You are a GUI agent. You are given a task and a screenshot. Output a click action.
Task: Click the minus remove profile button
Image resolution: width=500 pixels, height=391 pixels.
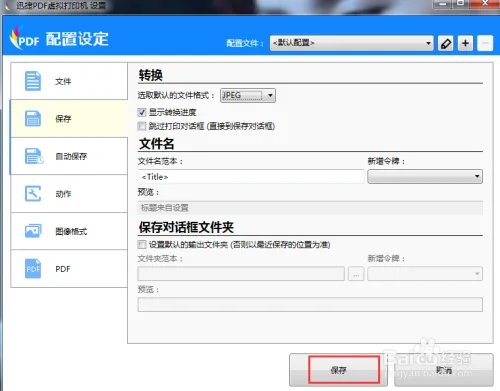(485, 43)
